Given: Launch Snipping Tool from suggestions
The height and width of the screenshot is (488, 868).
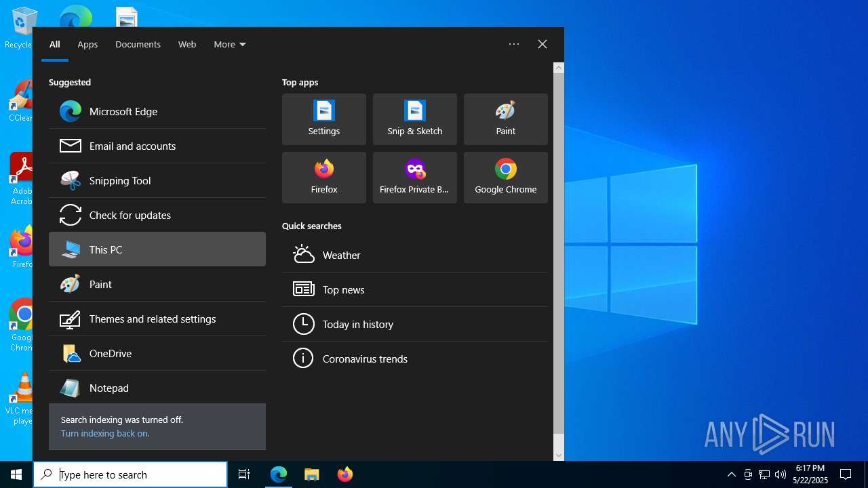Looking at the screenshot, I should [x=157, y=180].
